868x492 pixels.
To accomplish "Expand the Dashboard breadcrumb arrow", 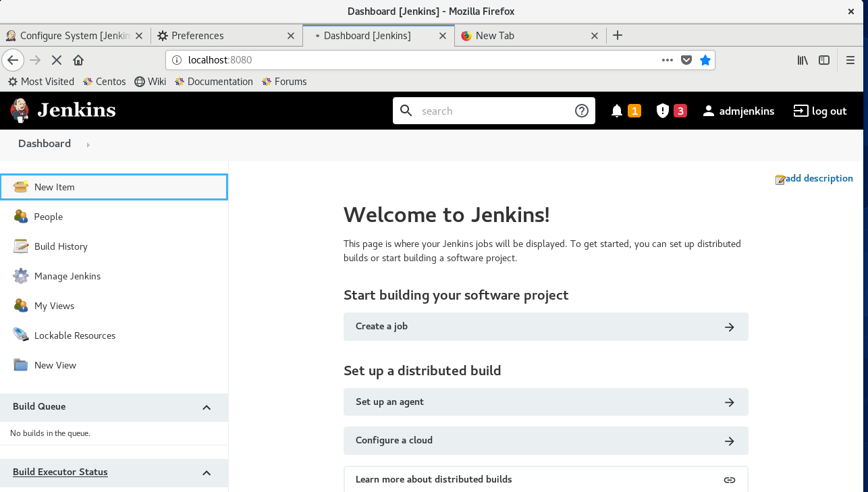I will coord(88,144).
